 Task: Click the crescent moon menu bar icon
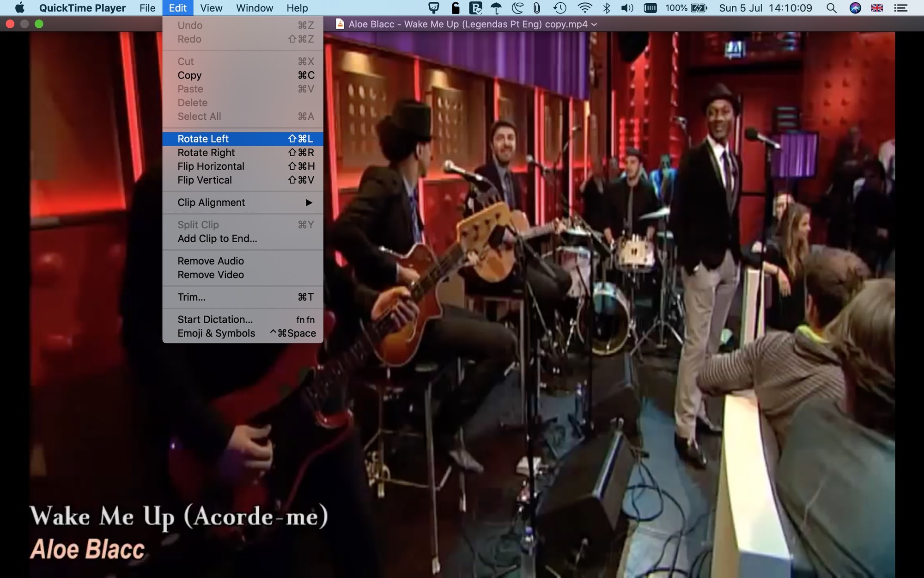click(x=517, y=8)
